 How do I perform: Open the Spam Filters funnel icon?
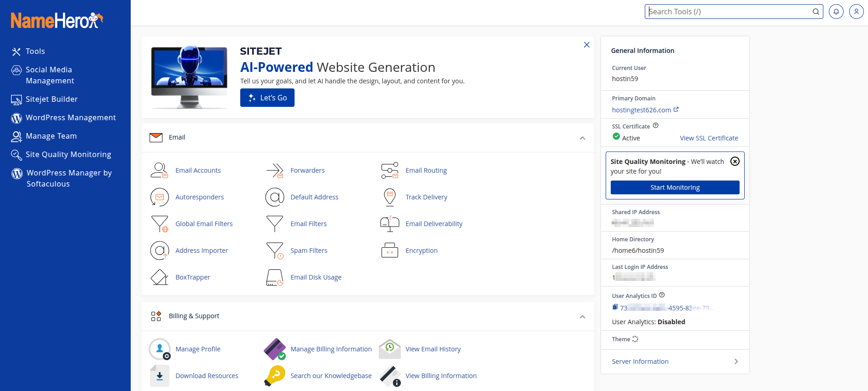[x=275, y=251]
